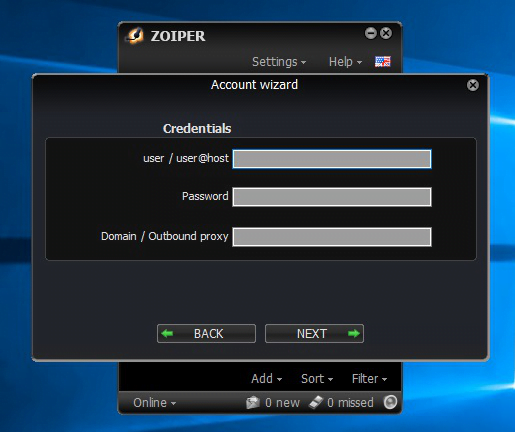Click the Zoiper logo icon in title bar
This screenshot has height=432, width=515.
point(135,35)
